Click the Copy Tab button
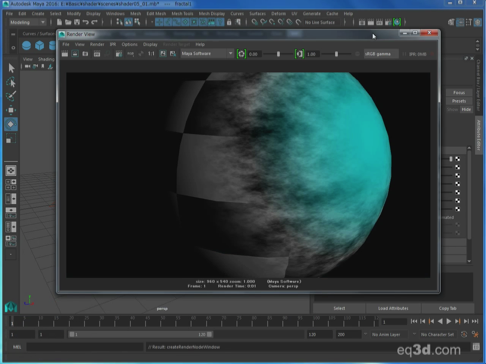This screenshot has width=486, height=364. click(x=447, y=308)
